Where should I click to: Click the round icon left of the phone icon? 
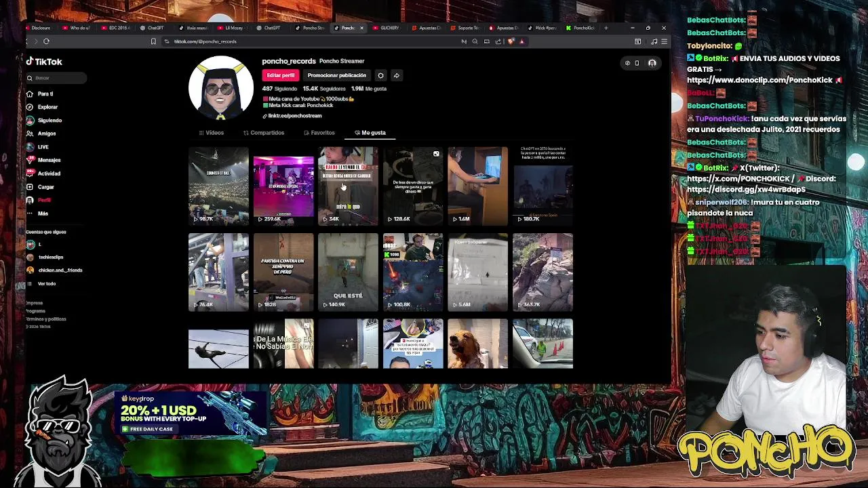(627, 63)
